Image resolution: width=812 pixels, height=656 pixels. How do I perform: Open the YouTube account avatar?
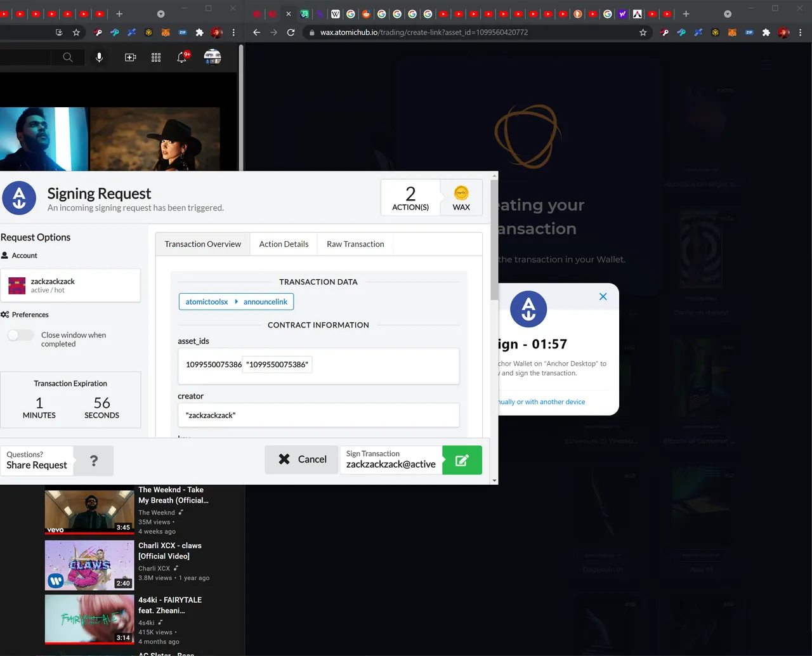tap(213, 57)
